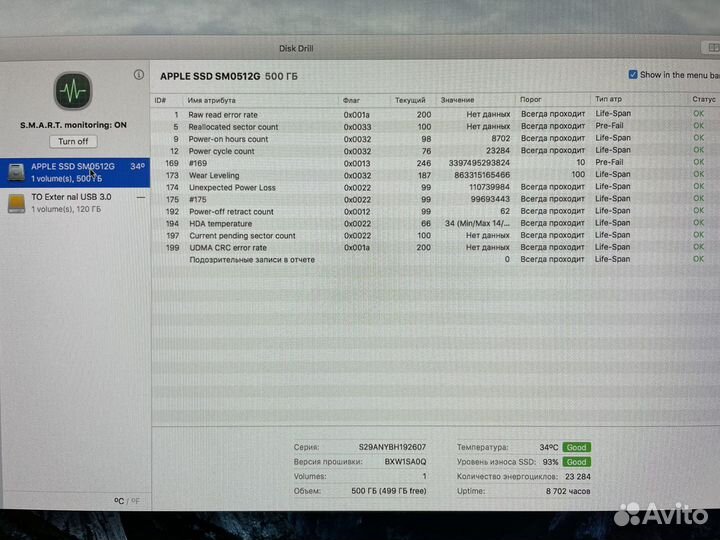Screen dimensions: 720x540
Task: Select the Подозрительные записи в отчете row
Action: coord(435,259)
